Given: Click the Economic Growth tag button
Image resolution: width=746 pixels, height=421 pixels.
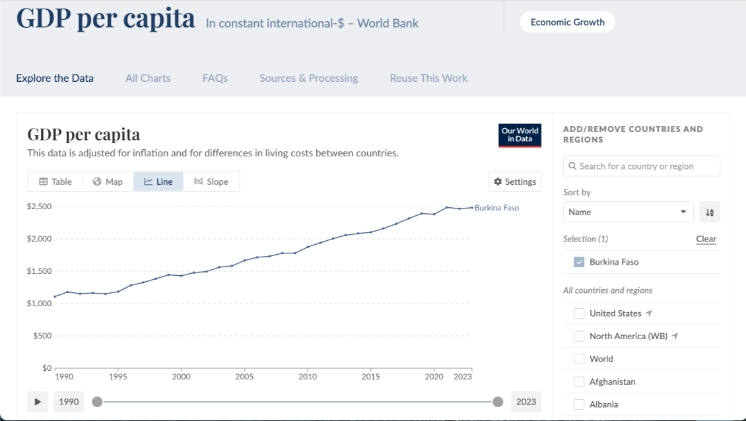Looking at the screenshot, I should (567, 22).
